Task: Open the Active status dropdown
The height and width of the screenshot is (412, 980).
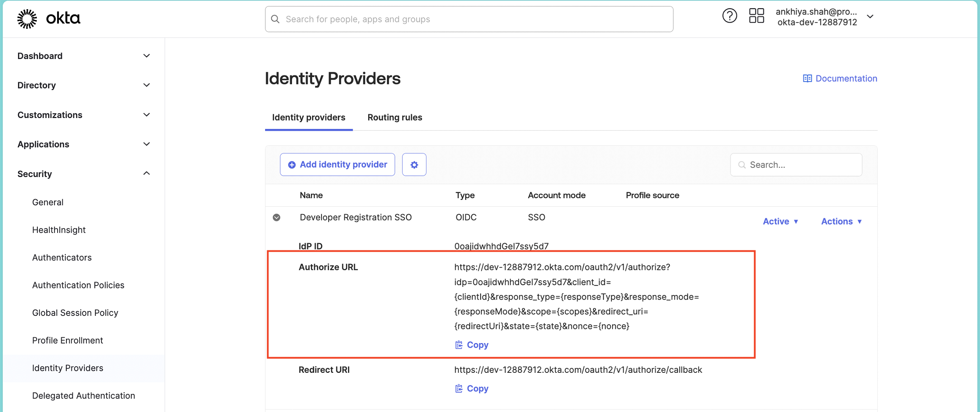Action: [x=781, y=221]
